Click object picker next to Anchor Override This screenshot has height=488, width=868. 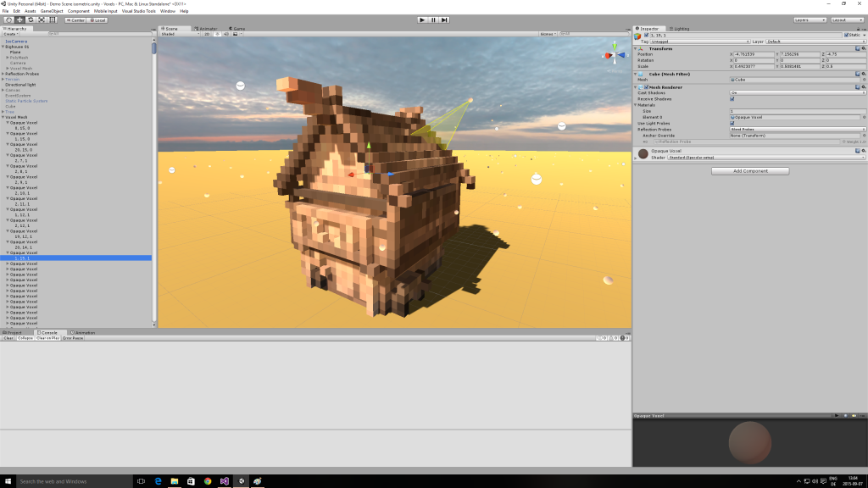864,136
